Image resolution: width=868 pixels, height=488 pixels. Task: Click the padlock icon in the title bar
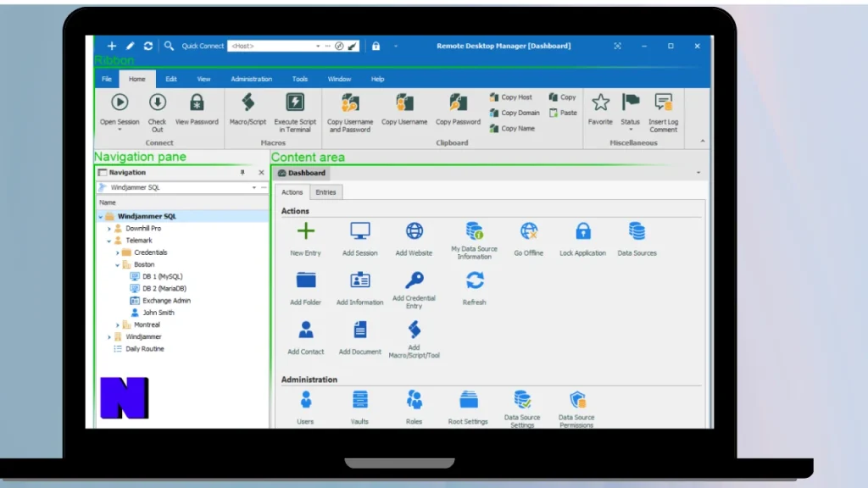pos(376,46)
